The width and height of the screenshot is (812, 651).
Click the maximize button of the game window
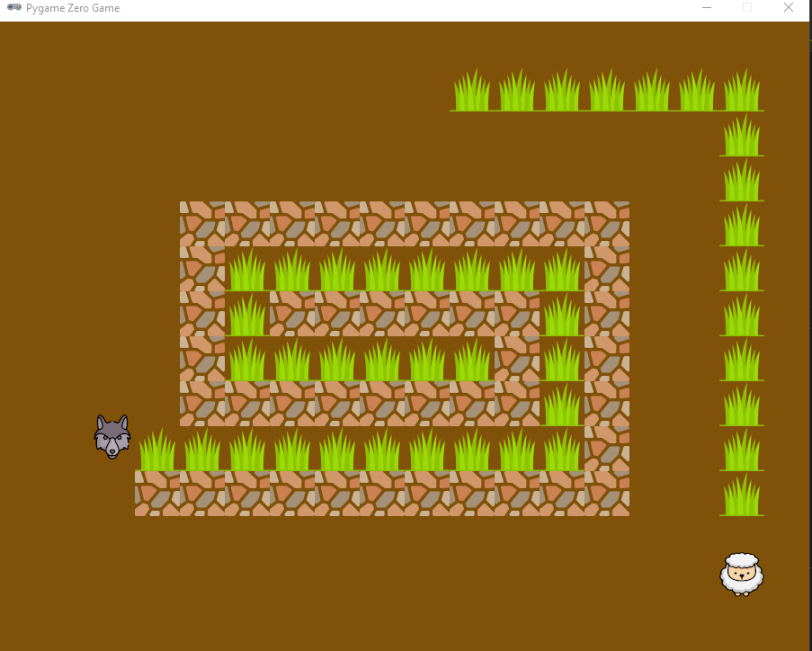point(747,7)
